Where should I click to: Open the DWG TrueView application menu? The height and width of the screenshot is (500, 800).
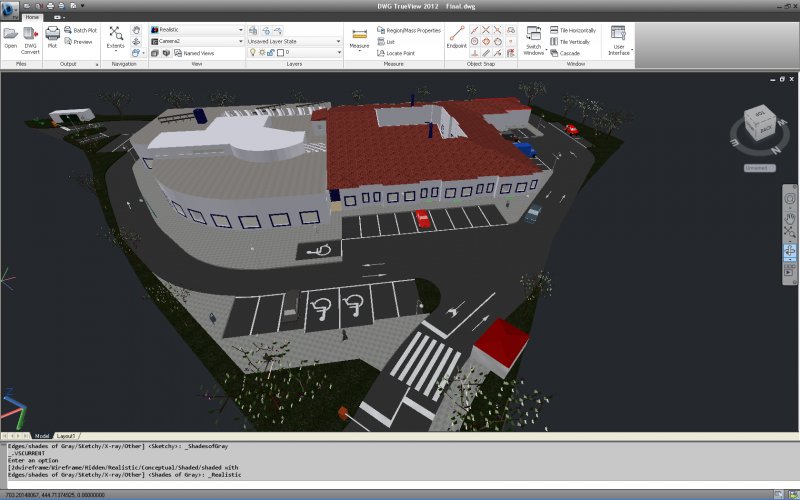coord(9,9)
